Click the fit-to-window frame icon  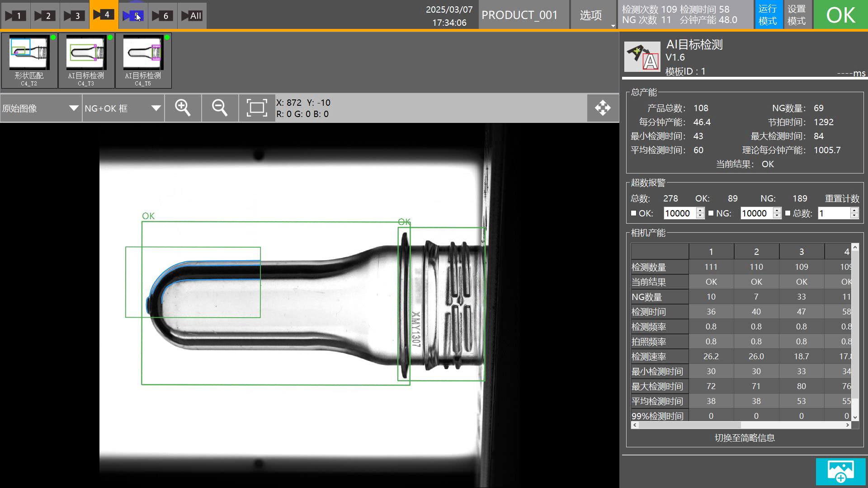click(x=256, y=108)
